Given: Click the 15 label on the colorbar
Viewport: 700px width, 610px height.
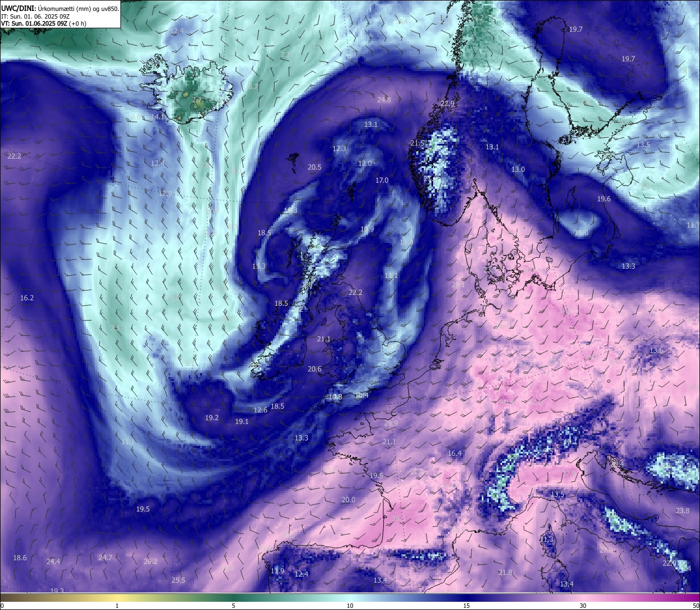Looking at the screenshot, I should pyautogui.click(x=466, y=606).
